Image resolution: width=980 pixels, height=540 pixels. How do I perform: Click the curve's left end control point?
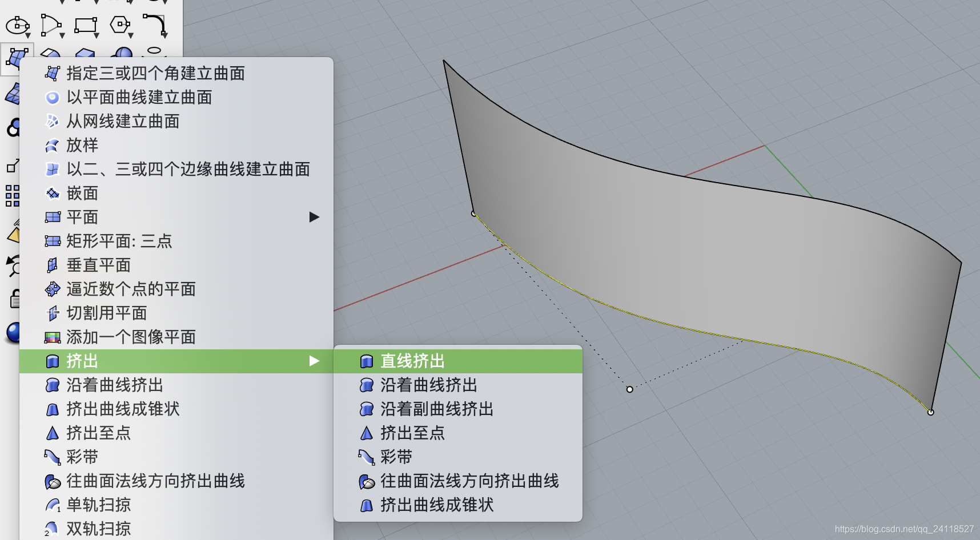click(x=474, y=213)
